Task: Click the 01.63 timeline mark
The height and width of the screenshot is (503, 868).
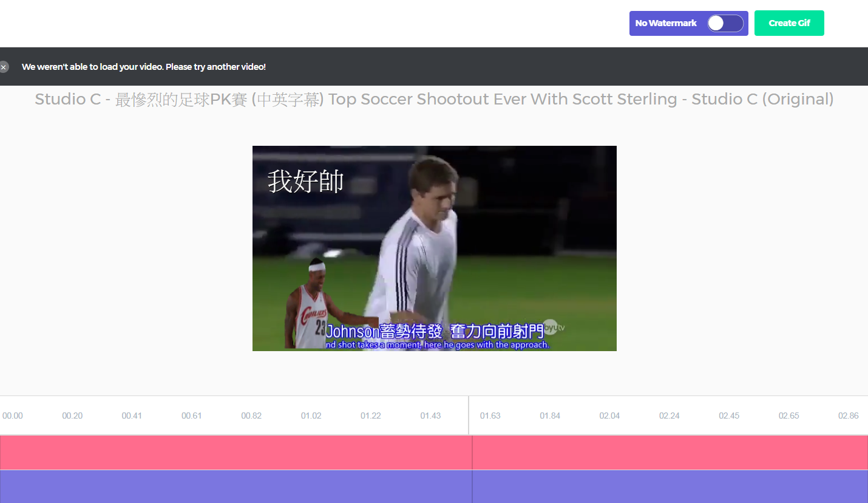Action: [490, 416]
